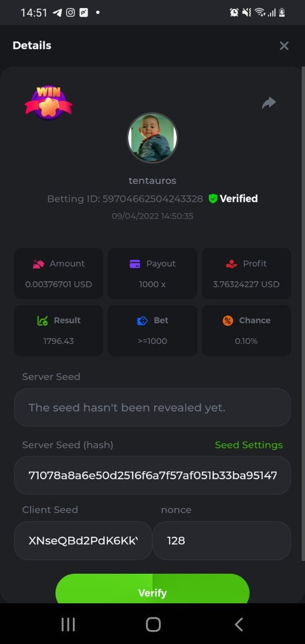Focus the Client Seed input
This screenshot has width=305, height=644.
[83, 540]
